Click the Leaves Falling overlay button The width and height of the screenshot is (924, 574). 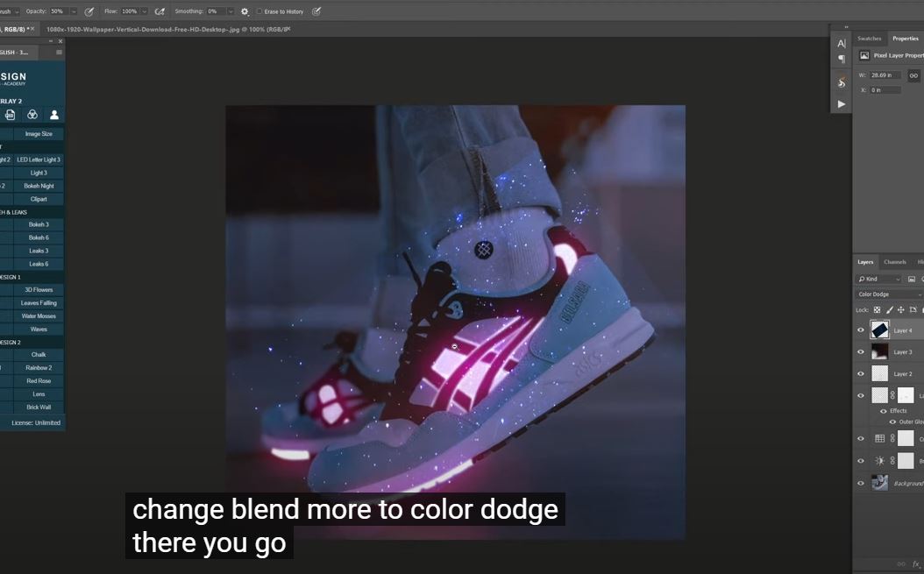tap(39, 303)
